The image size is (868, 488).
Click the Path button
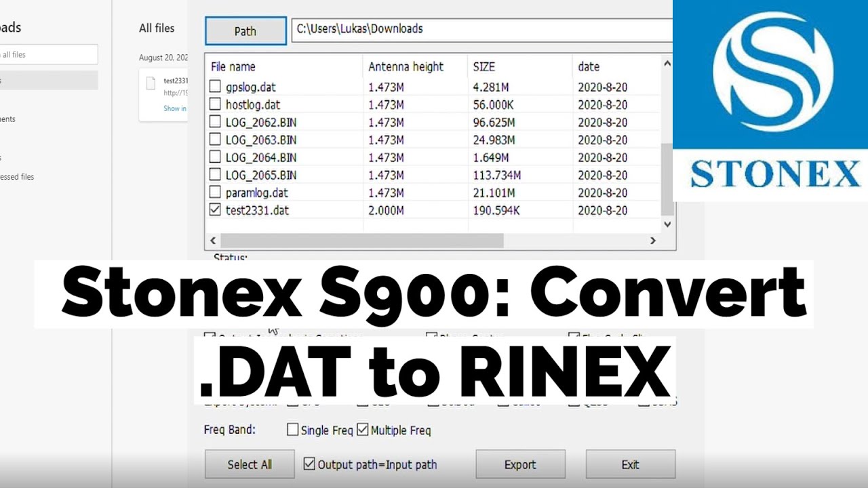[245, 31]
